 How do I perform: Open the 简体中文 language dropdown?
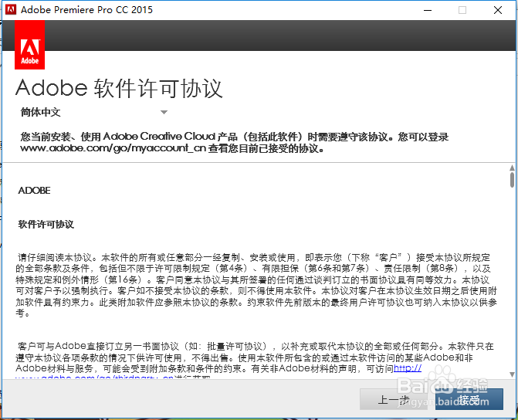94,113
